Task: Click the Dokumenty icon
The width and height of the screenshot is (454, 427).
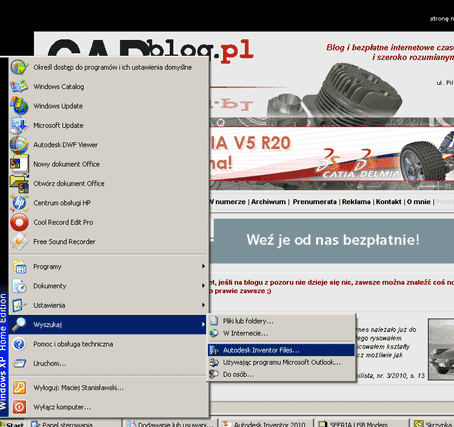Action: pyautogui.click(x=19, y=286)
